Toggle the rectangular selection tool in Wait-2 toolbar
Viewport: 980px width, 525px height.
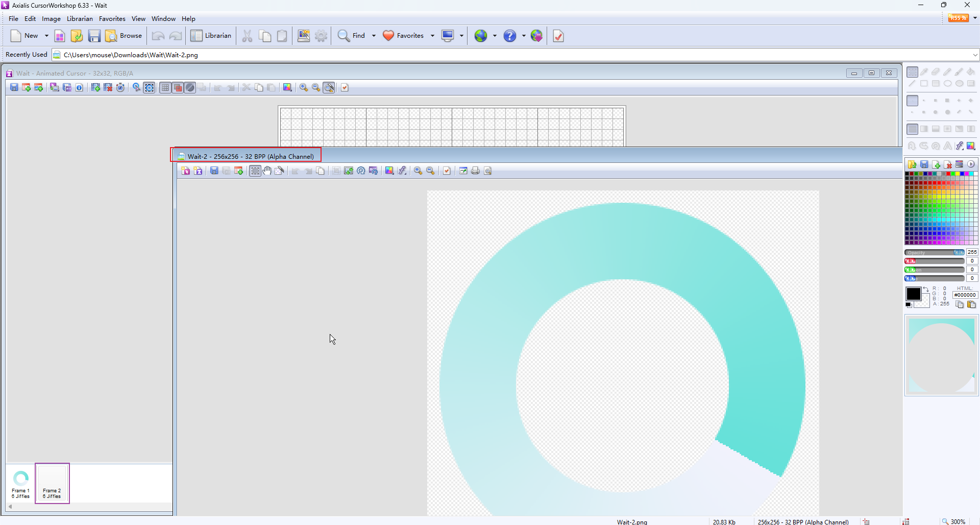(x=255, y=171)
